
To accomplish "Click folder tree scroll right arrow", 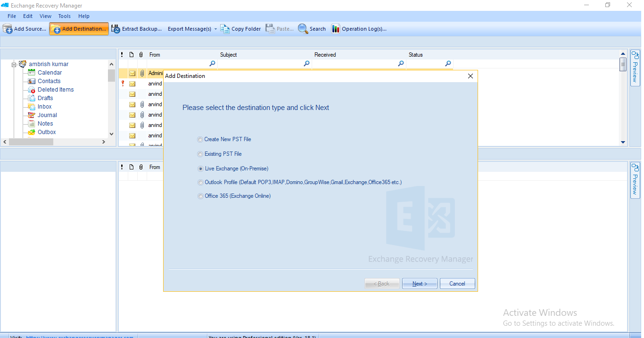I will point(104,142).
